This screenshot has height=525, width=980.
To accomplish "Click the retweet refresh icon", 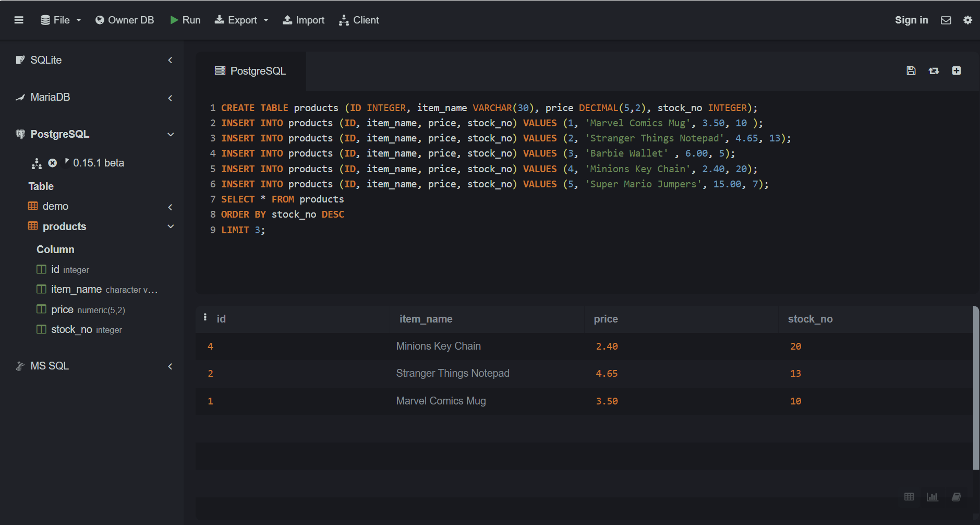I will coord(934,70).
